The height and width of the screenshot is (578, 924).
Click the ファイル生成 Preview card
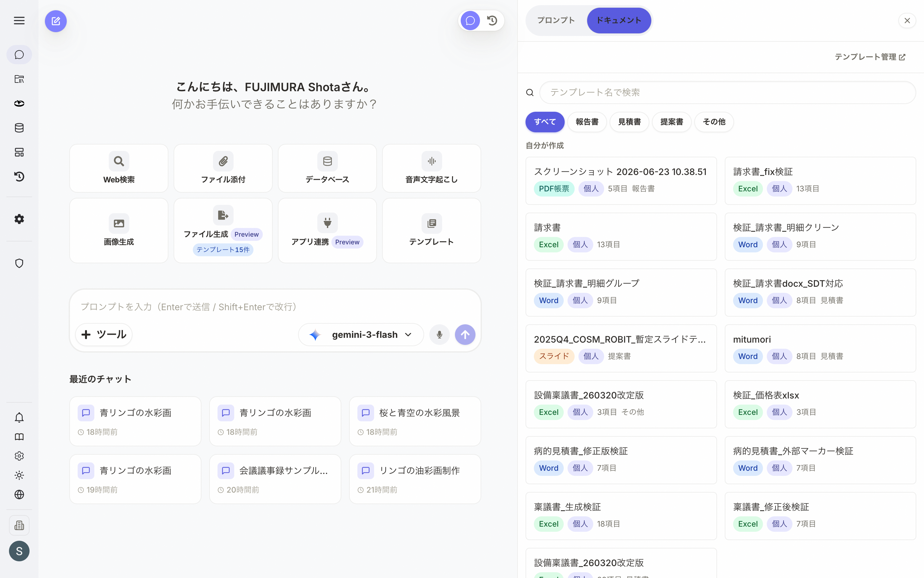tap(223, 231)
